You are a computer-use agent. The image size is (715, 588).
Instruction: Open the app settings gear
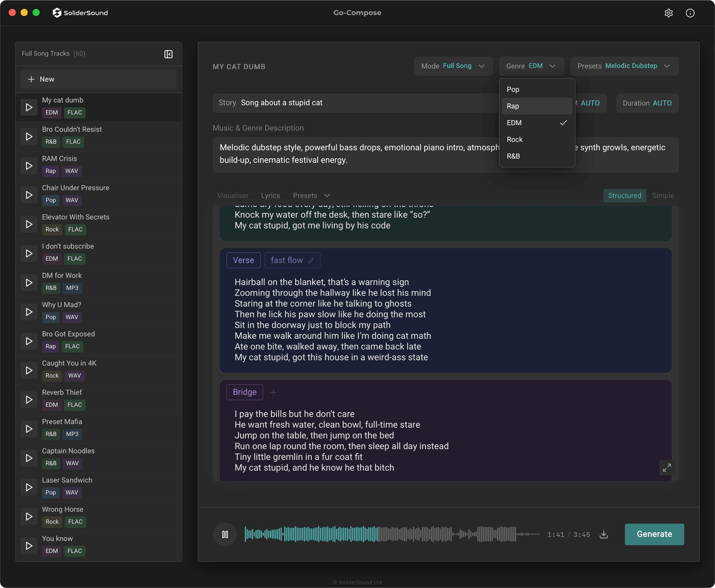click(x=669, y=13)
